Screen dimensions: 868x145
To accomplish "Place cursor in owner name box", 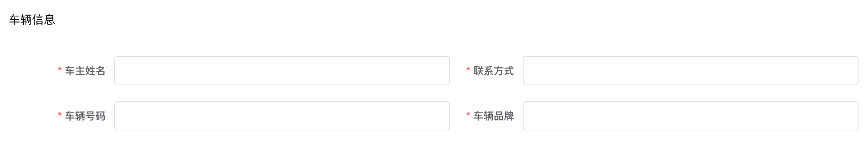I will 282,71.
